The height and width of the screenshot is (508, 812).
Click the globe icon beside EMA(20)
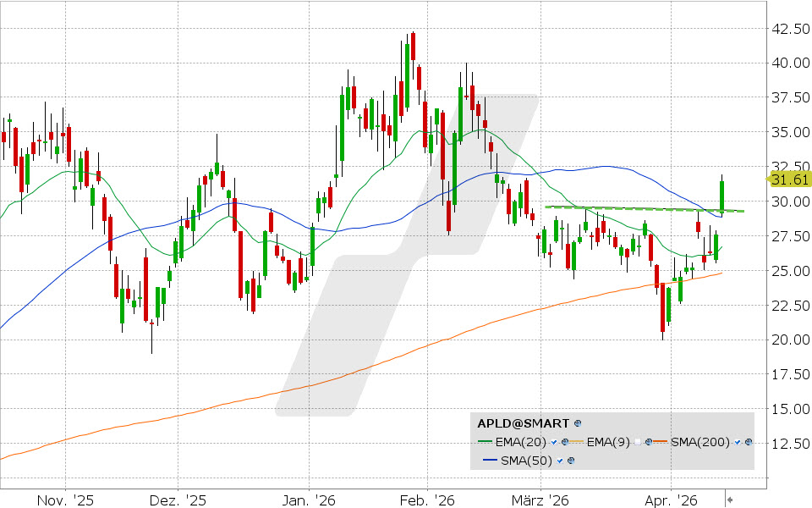565,441
